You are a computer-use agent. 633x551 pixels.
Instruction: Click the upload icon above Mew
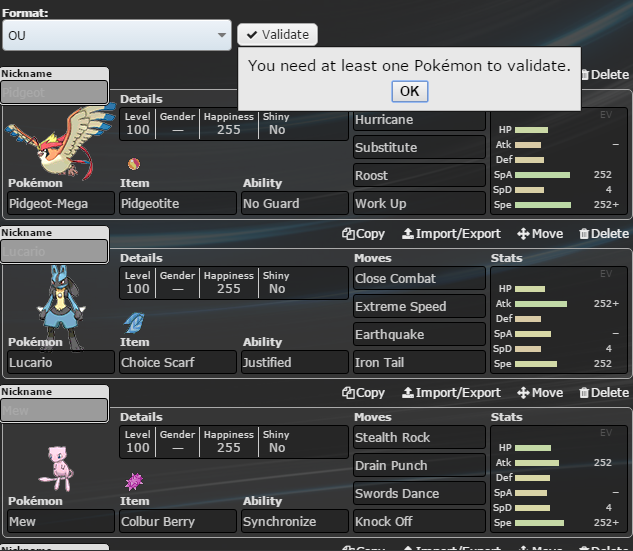click(x=408, y=393)
